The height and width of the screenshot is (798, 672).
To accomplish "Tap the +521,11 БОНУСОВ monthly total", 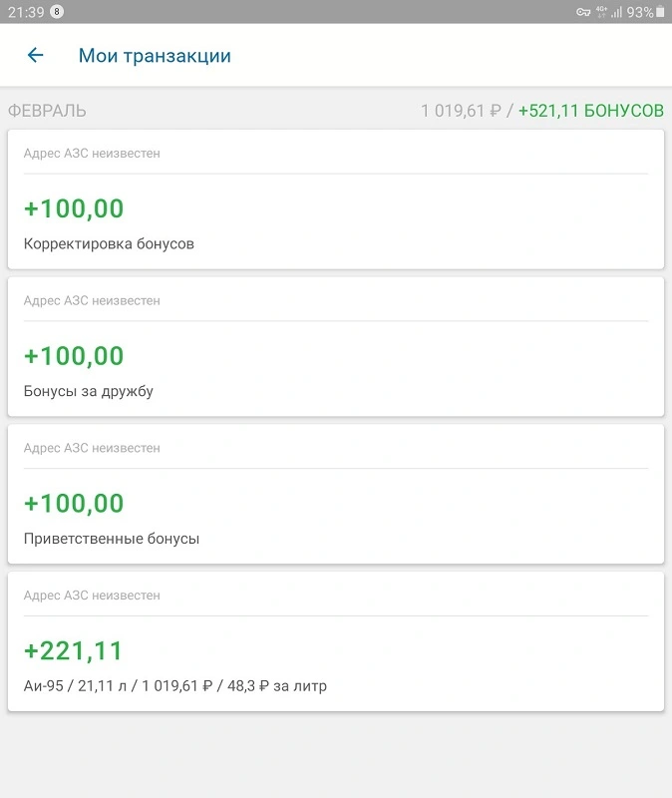I will pos(590,111).
